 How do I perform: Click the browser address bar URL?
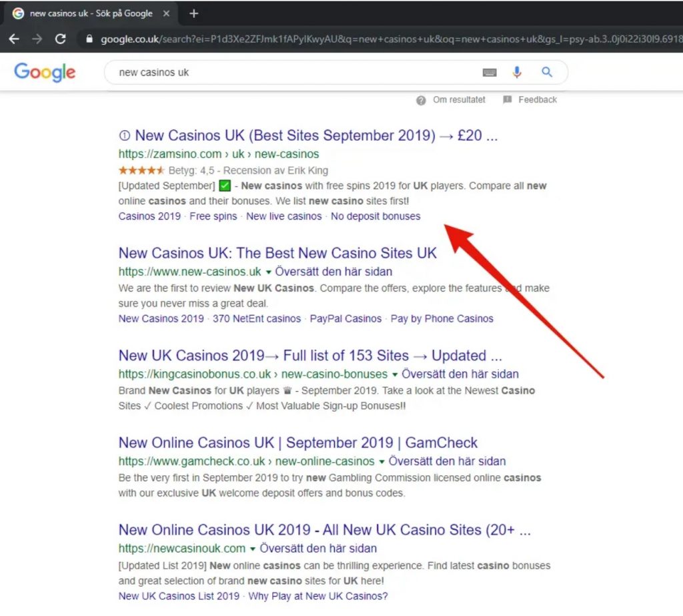(391, 39)
